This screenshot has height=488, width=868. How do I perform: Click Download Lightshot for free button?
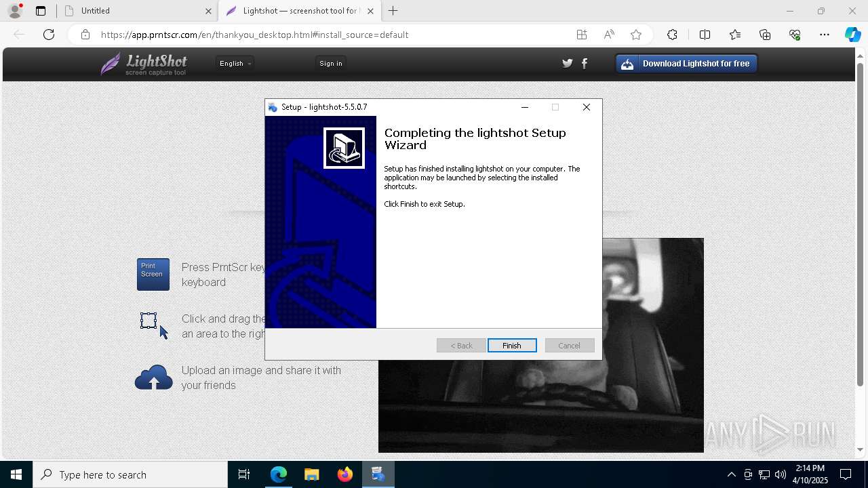(686, 64)
